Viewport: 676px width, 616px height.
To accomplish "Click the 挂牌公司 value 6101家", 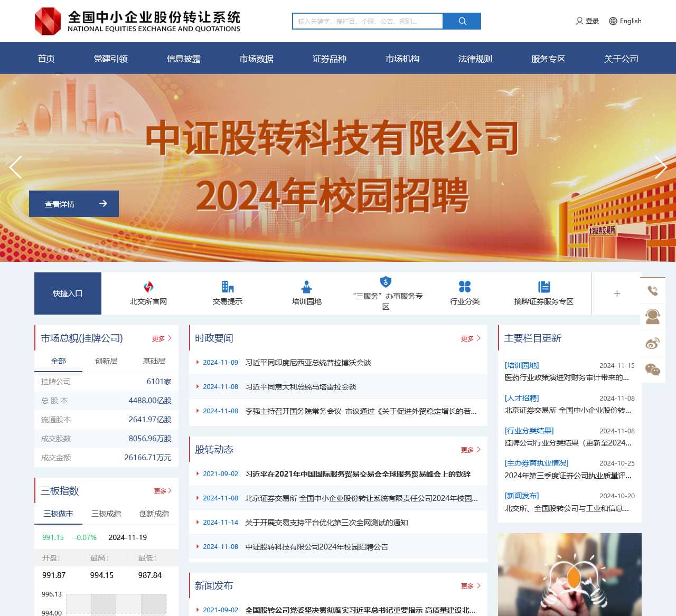I will [x=158, y=382].
